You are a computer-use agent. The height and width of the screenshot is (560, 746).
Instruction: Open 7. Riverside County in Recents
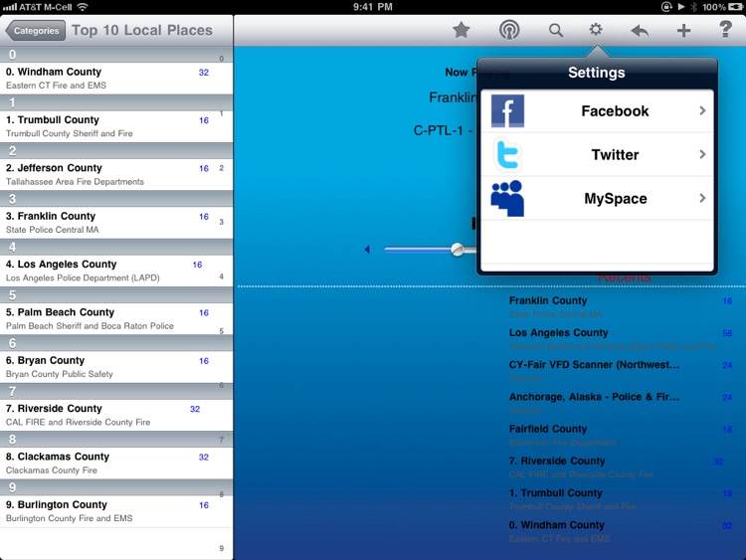(621, 467)
